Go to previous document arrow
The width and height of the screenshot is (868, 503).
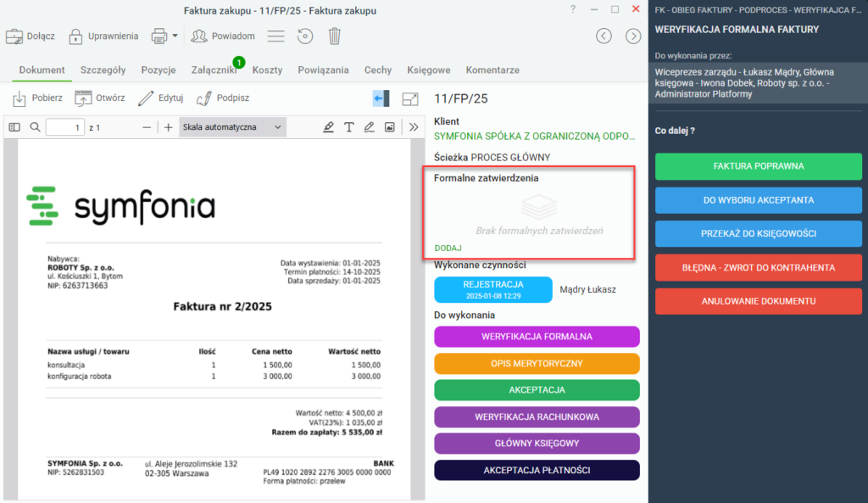[x=604, y=36]
